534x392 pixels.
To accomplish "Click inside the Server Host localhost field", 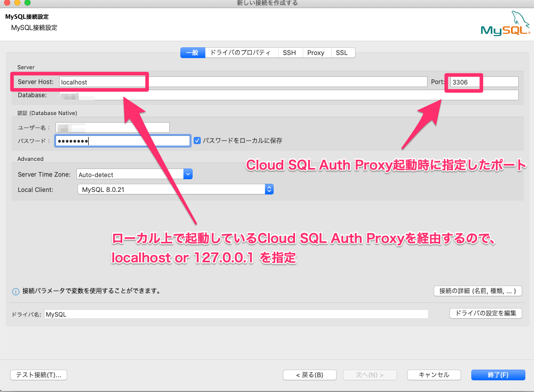I will tap(102, 81).
